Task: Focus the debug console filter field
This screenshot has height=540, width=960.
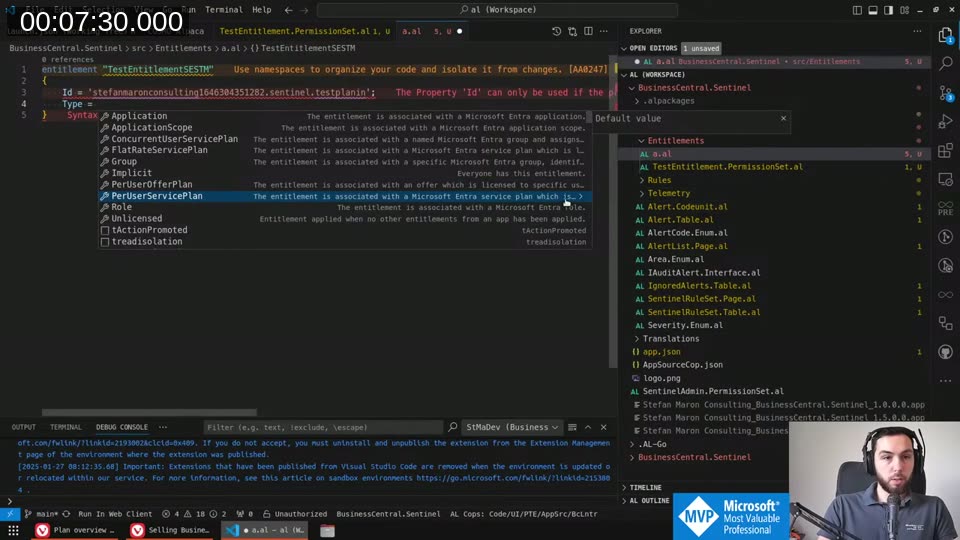Action: tap(323, 427)
